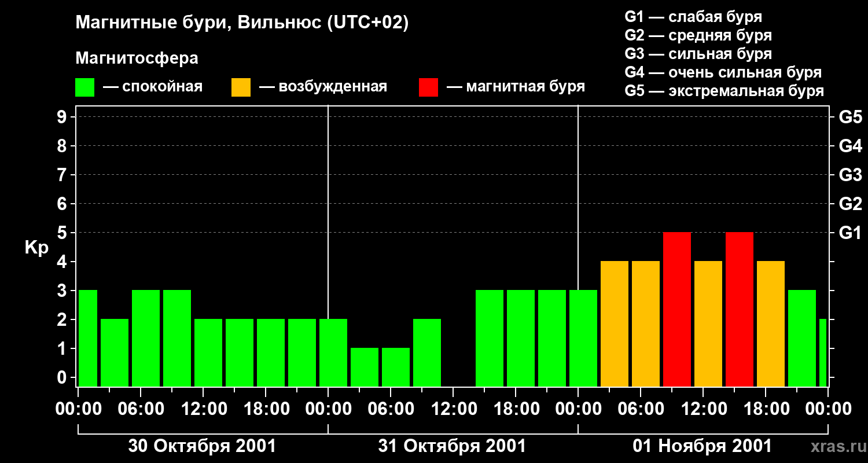Viewport: 868px width, 463px height.
Task: Click the orange 'возбужденная' legend swatch
Action: (241, 87)
